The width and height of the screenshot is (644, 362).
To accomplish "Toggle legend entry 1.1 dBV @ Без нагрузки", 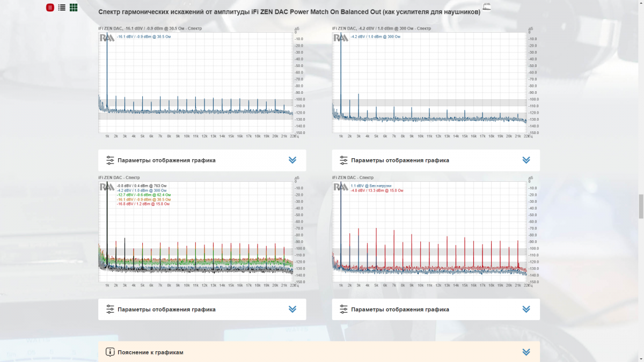I will 371,186.
